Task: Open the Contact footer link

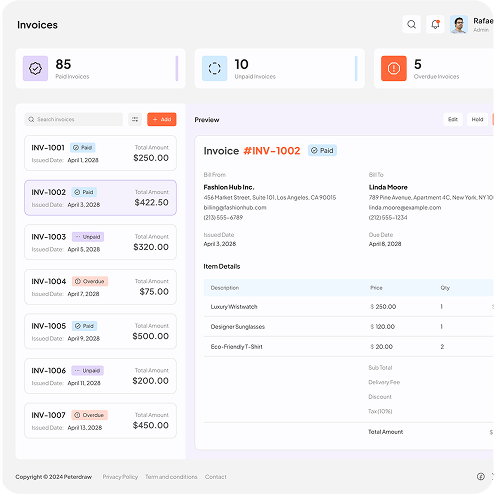Action: (x=216, y=477)
